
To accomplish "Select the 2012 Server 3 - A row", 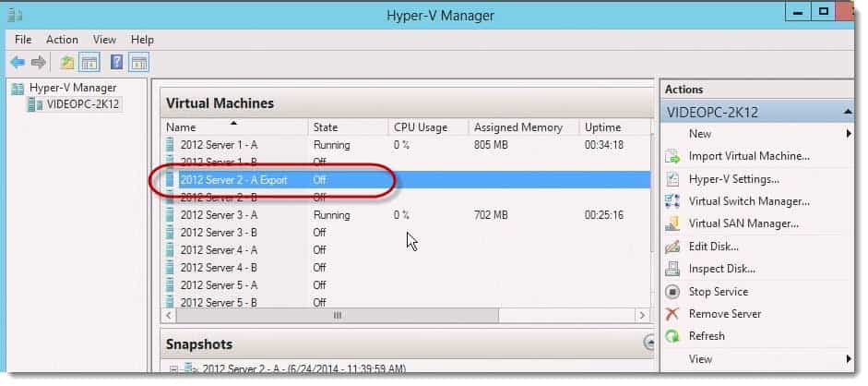I will [406, 215].
